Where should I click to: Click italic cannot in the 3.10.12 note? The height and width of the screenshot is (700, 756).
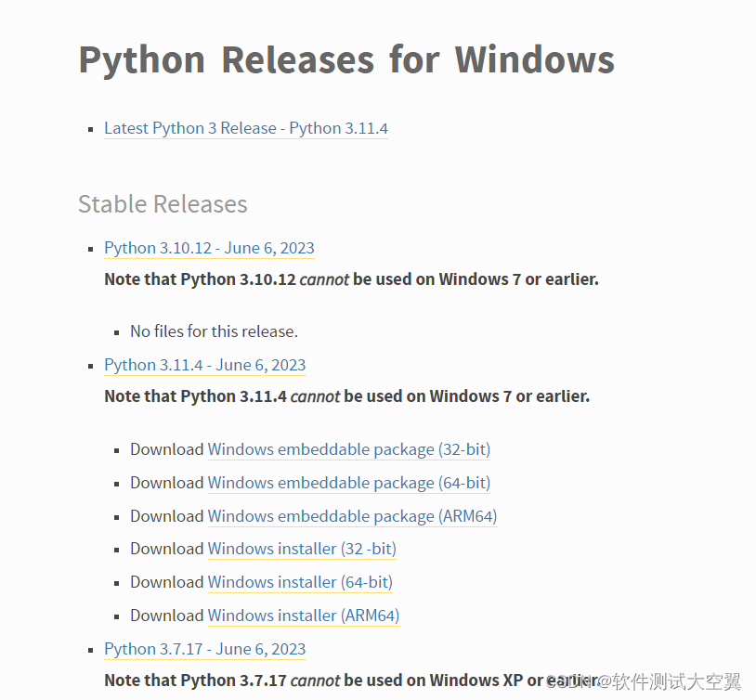click(324, 279)
